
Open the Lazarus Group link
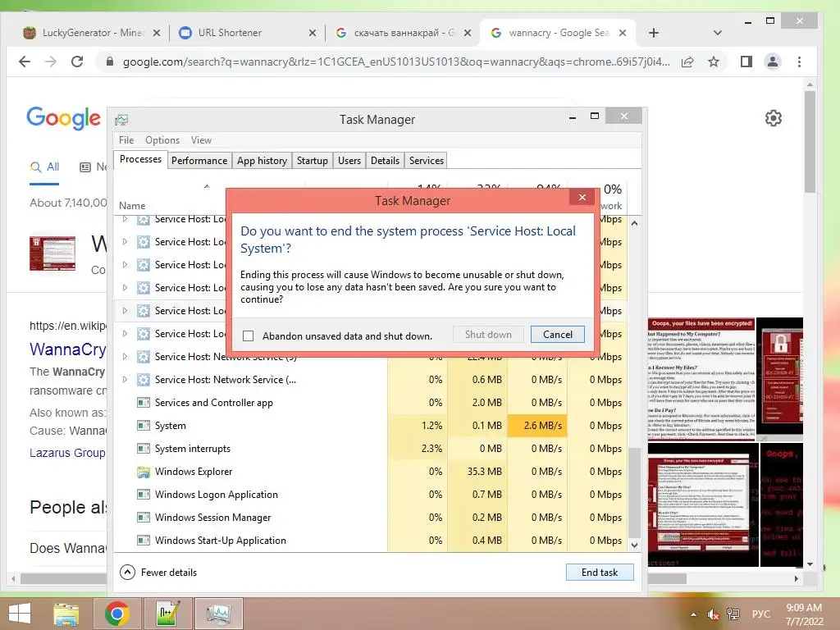tap(67, 453)
